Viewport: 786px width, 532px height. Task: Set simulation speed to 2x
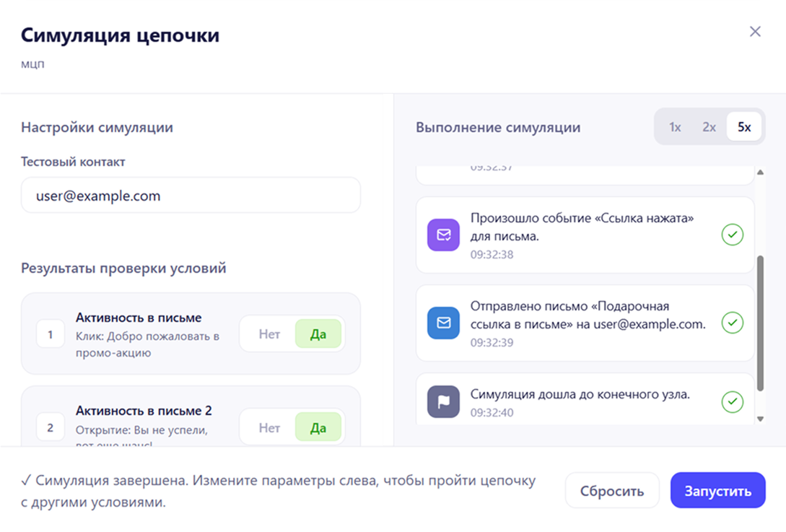pos(709,127)
